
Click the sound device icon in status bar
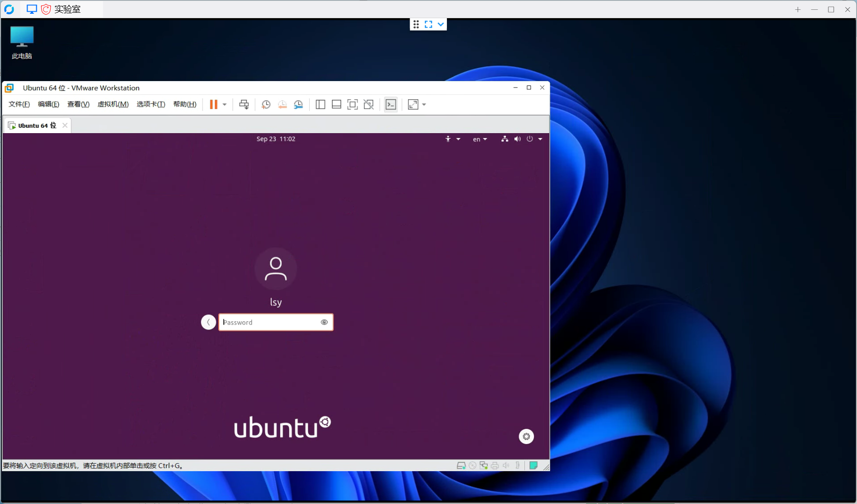click(x=506, y=465)
